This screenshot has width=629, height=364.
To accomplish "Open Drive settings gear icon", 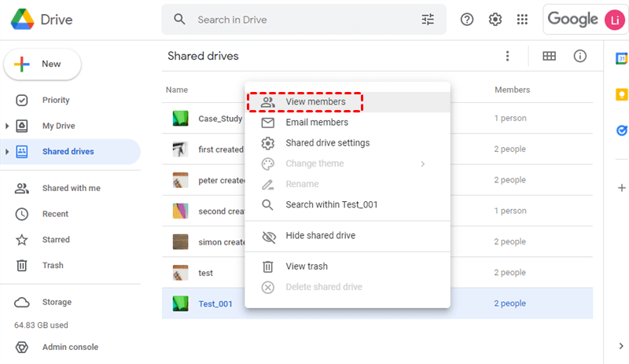I will [495, 20].
